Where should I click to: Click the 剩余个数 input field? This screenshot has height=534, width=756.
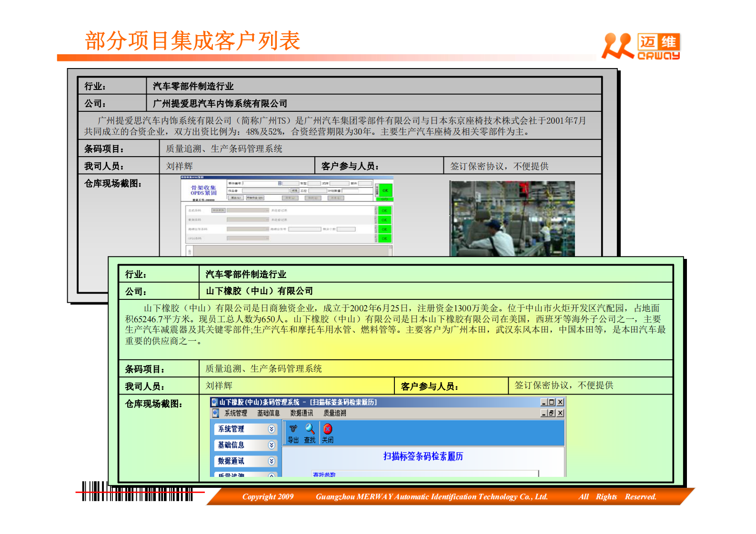(x=346, y=229)
